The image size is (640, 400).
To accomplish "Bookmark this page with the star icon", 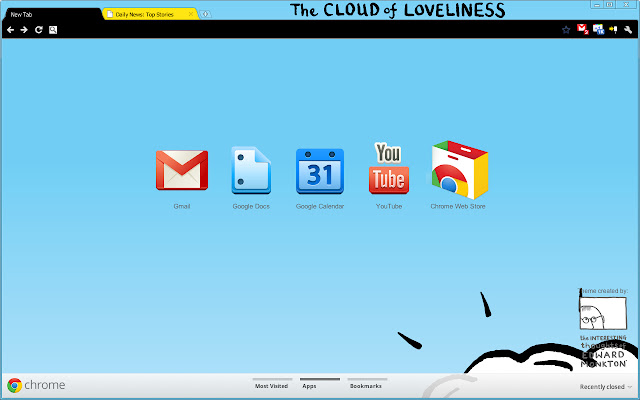I will [x=566, y=29].
